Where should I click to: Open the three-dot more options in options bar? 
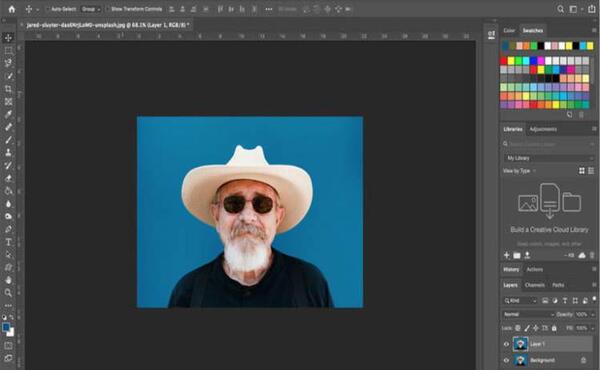tap(269, 9)
